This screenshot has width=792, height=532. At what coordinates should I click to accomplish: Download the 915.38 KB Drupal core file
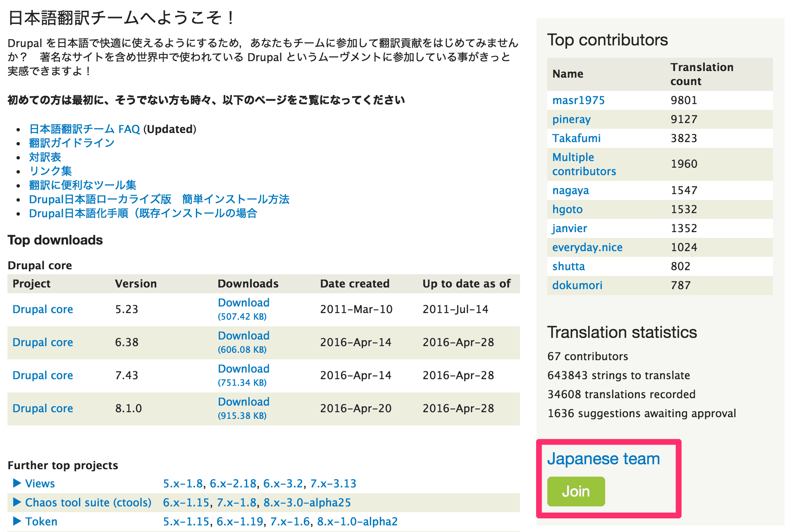coord(243,408)
